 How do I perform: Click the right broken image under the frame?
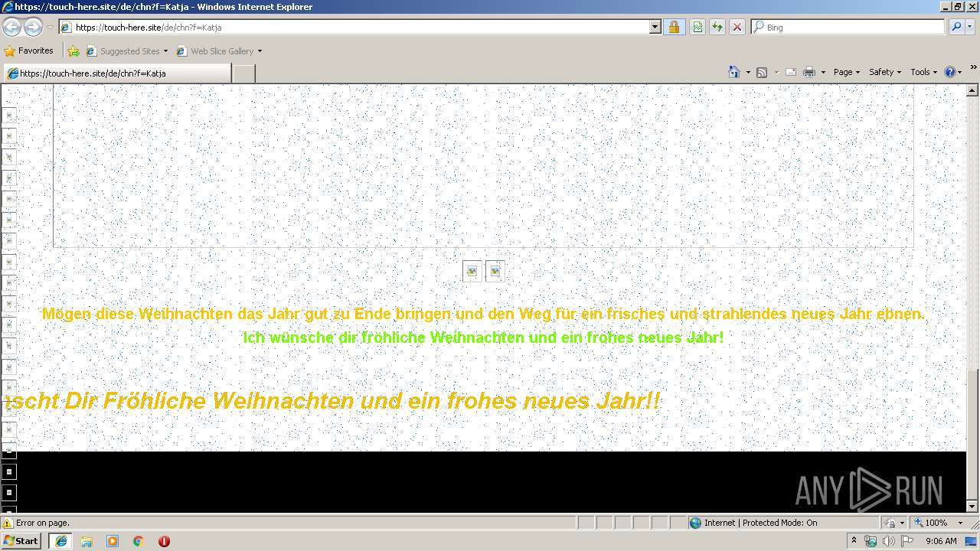(x=495, y=271)
